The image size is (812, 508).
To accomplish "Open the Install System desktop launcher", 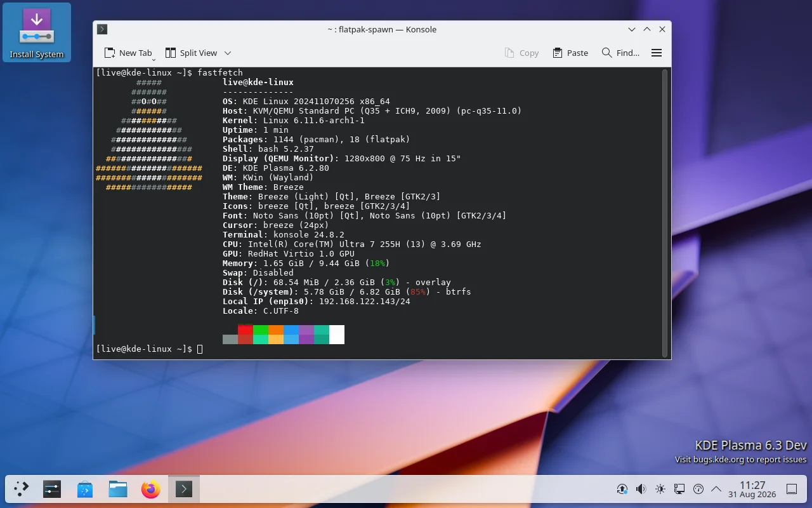I will click(x=37, y=33).
